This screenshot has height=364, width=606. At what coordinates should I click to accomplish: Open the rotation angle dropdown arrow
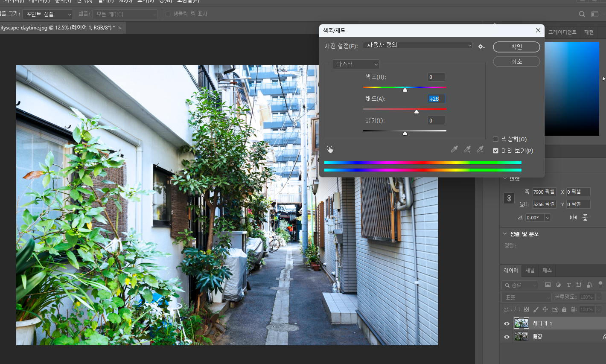[548, 218]
